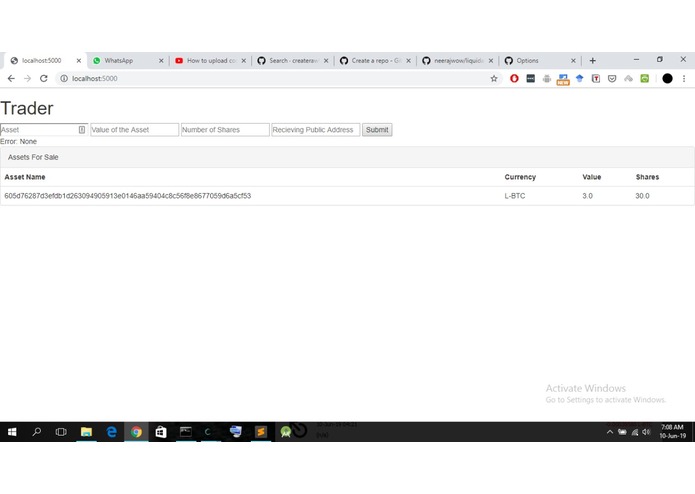
Task: Launch Microsoft Edge from the taskbar
Action: tap(111, 432)
